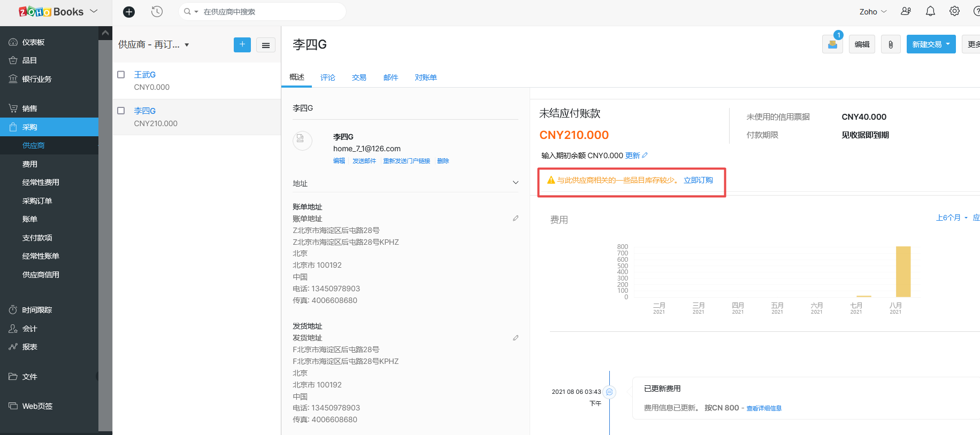Open the notifications bell

[930, 11]
